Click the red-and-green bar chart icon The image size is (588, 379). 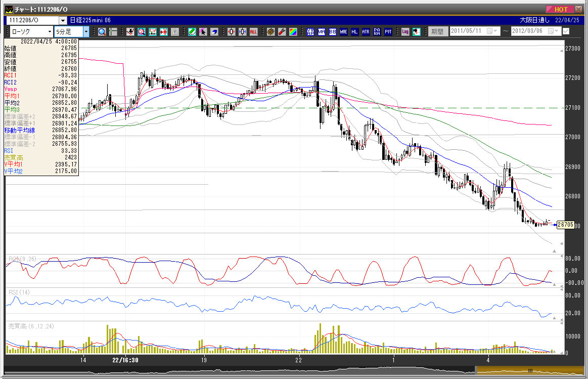(153, 32)
